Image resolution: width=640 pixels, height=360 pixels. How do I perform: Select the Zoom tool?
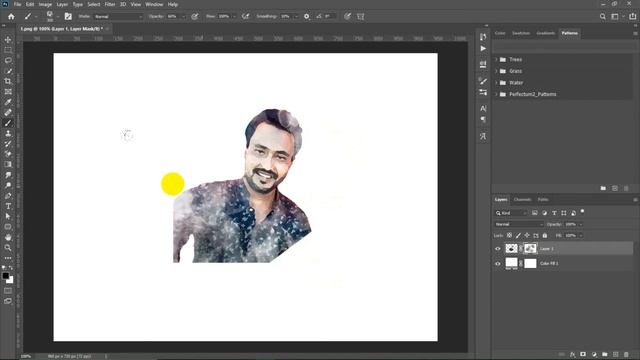pyautogui.click(x=8, y=248)
